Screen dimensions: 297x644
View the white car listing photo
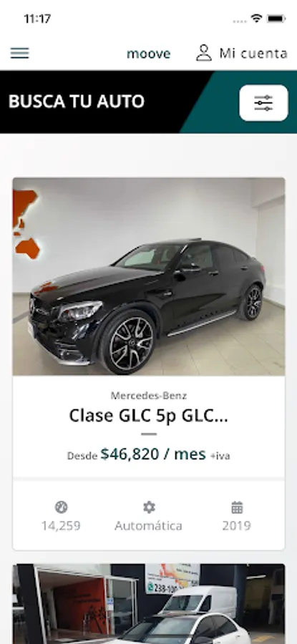(x=149, y=604)
